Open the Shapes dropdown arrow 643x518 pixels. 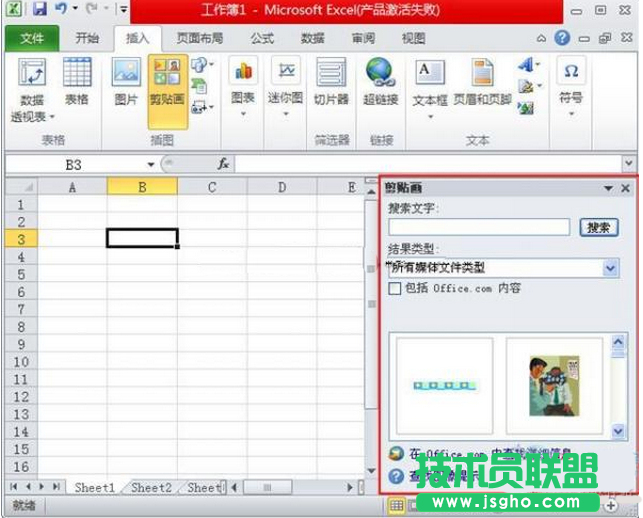[x=212, y=64]
